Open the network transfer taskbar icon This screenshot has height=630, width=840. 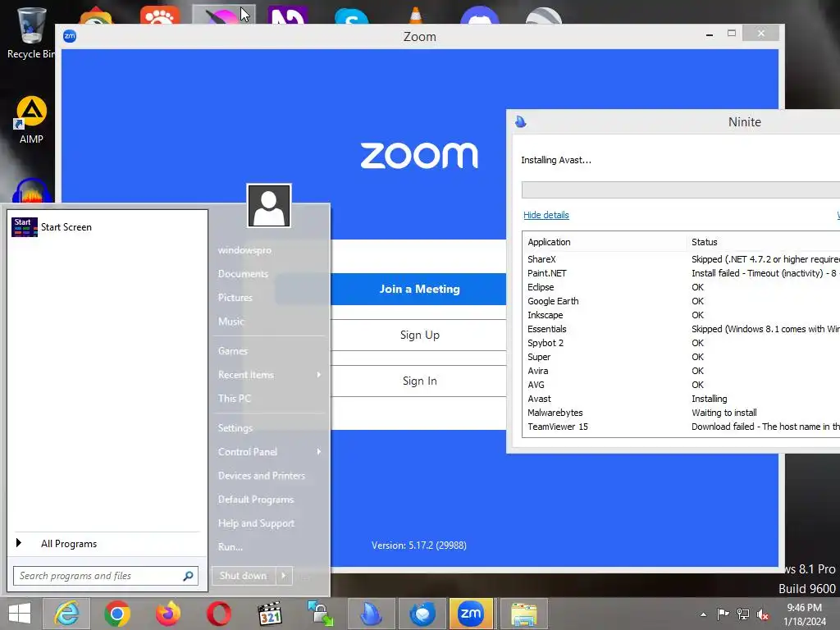tap(321, 614)
